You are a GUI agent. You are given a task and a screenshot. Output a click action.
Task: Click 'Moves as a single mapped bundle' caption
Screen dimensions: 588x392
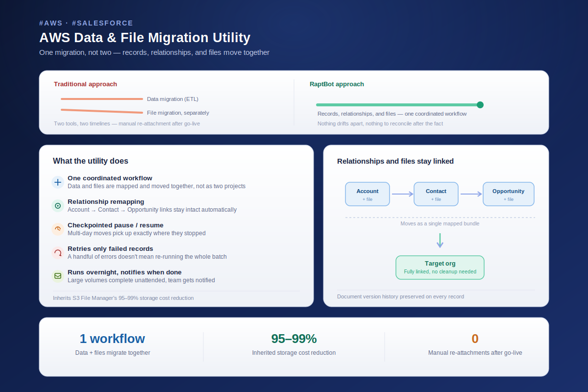[x=440, y=223]
